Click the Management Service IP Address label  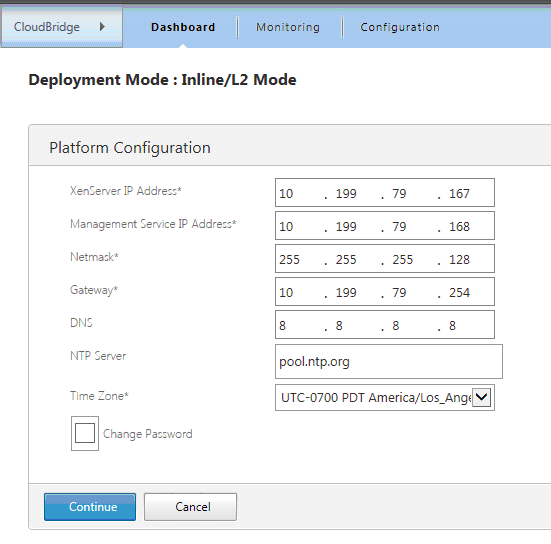(153, 224)
